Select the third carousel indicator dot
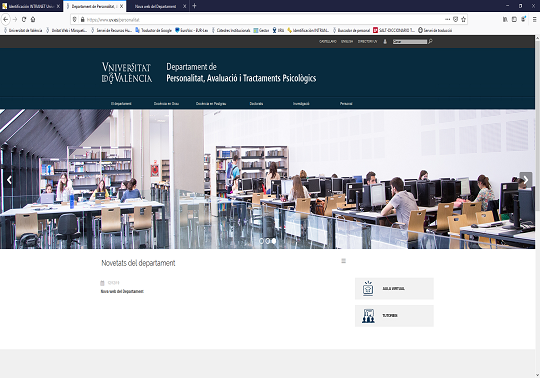Image resolution: width=540 pixels, height=378 pixels. 274,241
